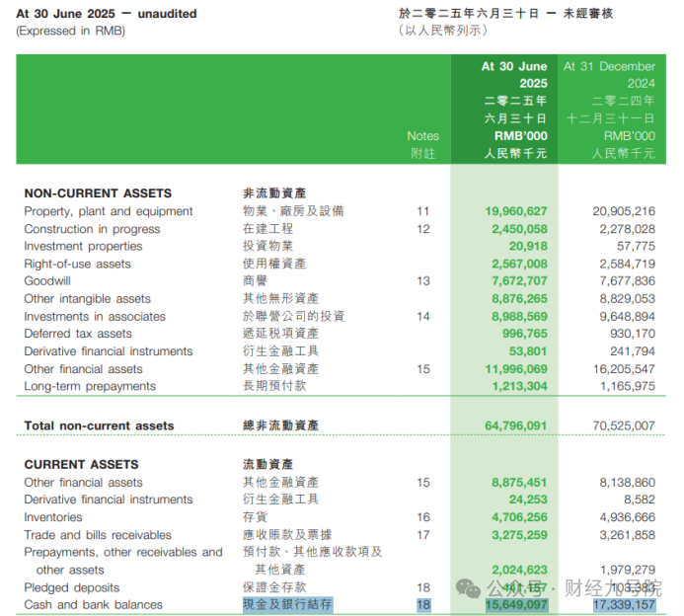Select value 24,253

tap(528, 500)
